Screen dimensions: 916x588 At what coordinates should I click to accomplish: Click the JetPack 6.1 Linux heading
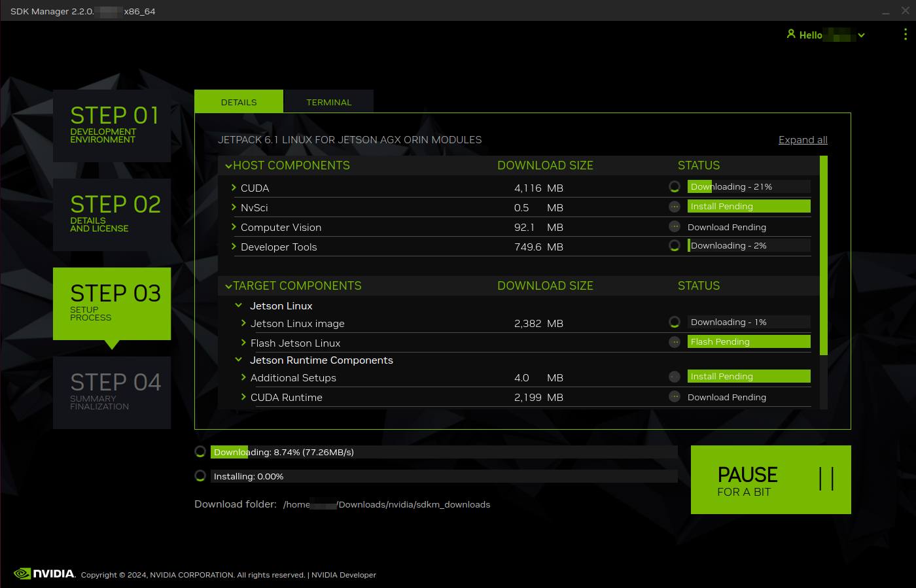tap(349, 139)
